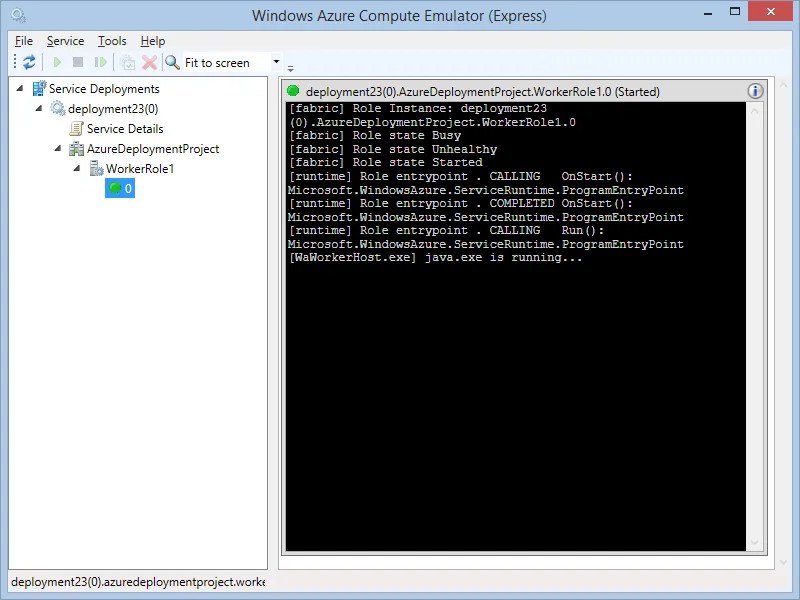Close the Compute Emulator window
Image resolution: width=800 pixels, height=600 pixels.
770,11
